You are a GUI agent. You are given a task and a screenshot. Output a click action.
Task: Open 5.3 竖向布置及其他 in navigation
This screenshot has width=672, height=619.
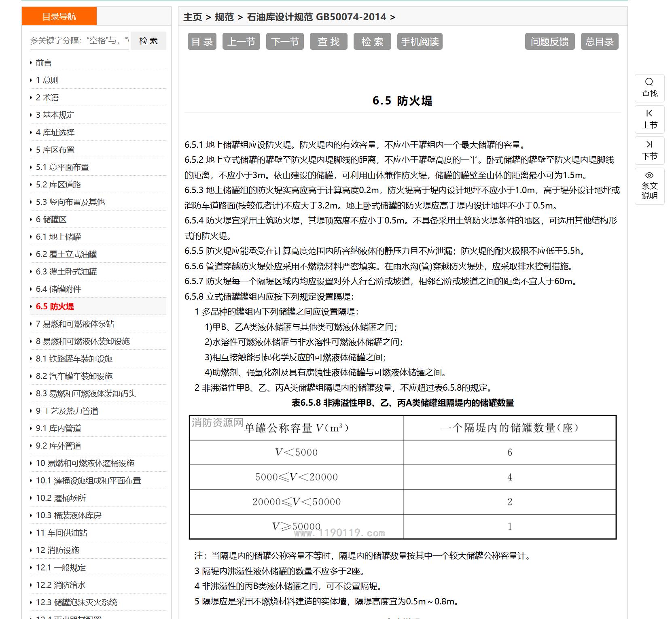[x=70, y=202]
